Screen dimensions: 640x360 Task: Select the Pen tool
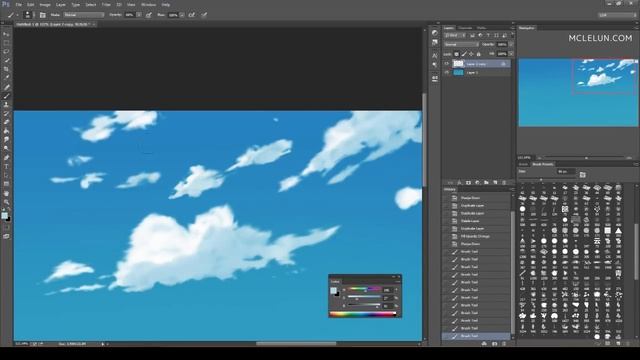click(x=6, y=158)
